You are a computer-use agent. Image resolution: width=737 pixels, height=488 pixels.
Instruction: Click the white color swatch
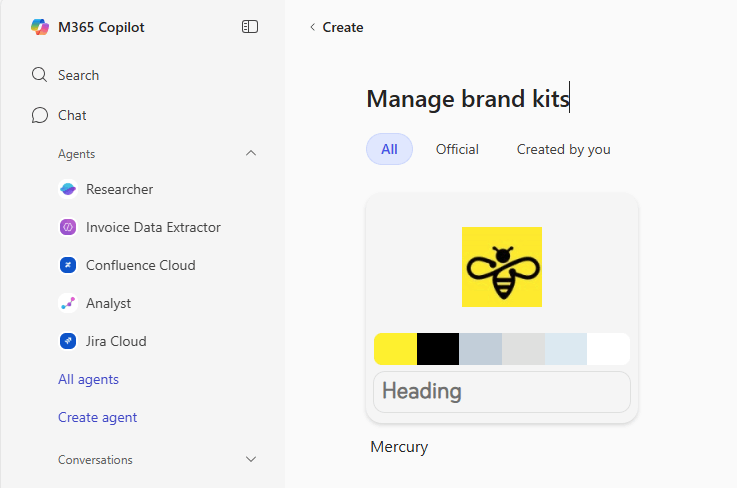tap(608, 349)
